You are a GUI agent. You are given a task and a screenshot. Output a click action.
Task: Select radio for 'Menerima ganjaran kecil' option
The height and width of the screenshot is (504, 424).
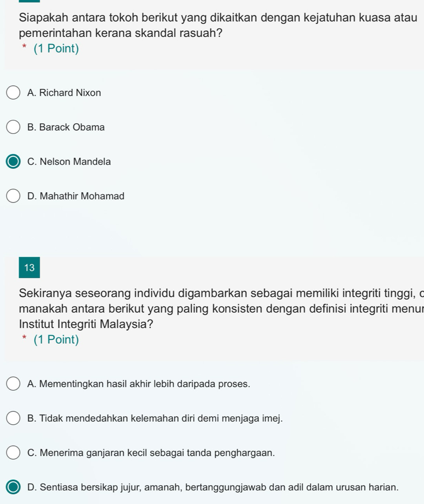tap(13, 453)
